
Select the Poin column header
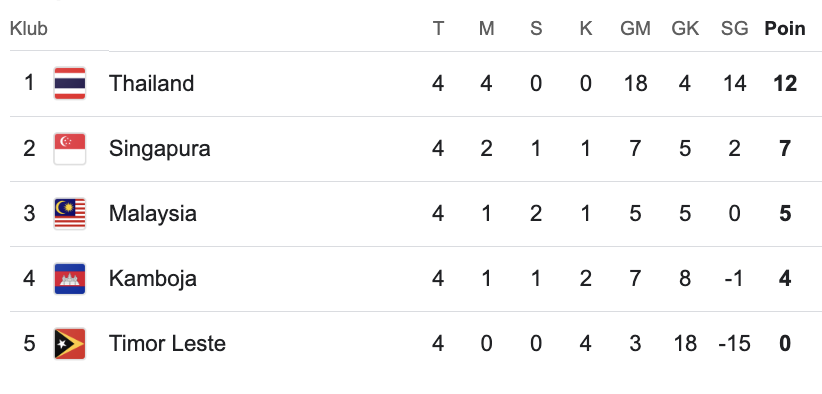point(785,28)
